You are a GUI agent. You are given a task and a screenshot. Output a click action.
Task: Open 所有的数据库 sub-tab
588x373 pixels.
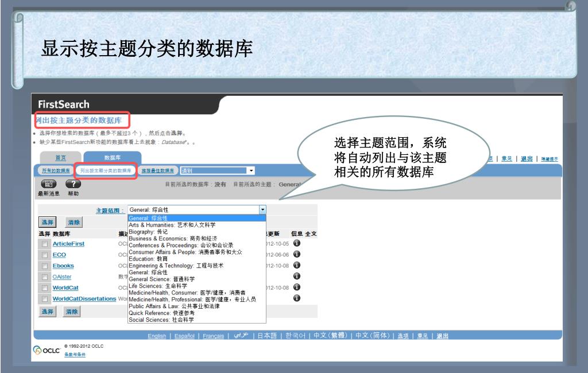pyautogui.click(x=56, y=170)
